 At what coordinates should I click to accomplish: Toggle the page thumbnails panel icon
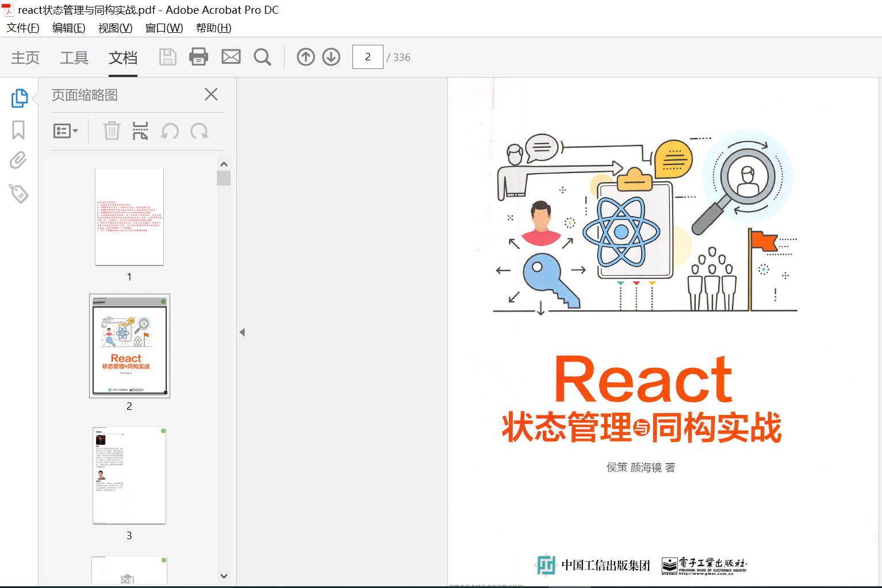[19, 98]
